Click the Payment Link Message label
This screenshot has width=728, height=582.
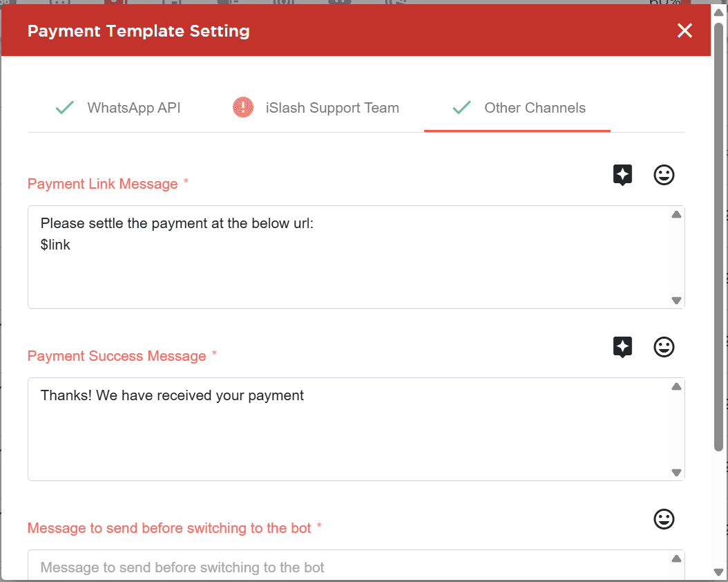pyautogui.click(x=103, y=184)
